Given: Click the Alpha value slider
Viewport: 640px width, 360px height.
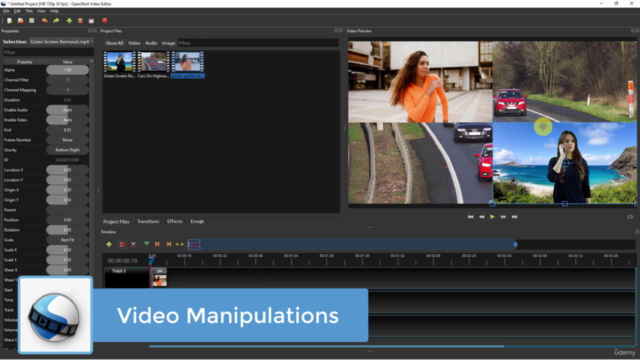Looking at the screenshot, I should [x=67, y=70].
